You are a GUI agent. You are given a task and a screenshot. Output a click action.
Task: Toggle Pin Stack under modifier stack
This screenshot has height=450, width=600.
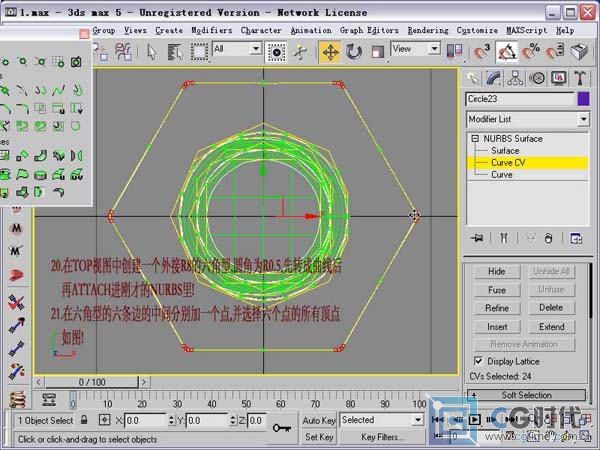click(477, 238)
